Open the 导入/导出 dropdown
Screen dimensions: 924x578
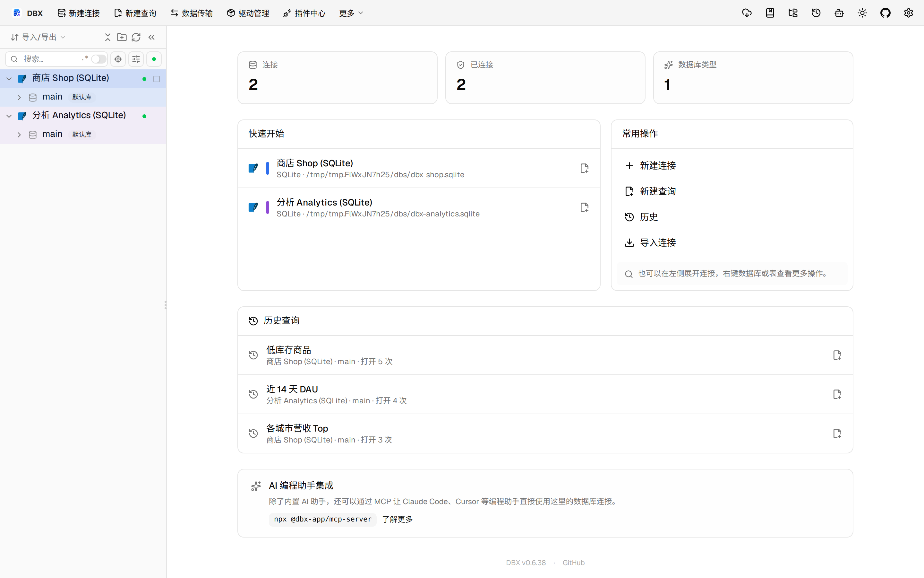[x=38, y=37]
